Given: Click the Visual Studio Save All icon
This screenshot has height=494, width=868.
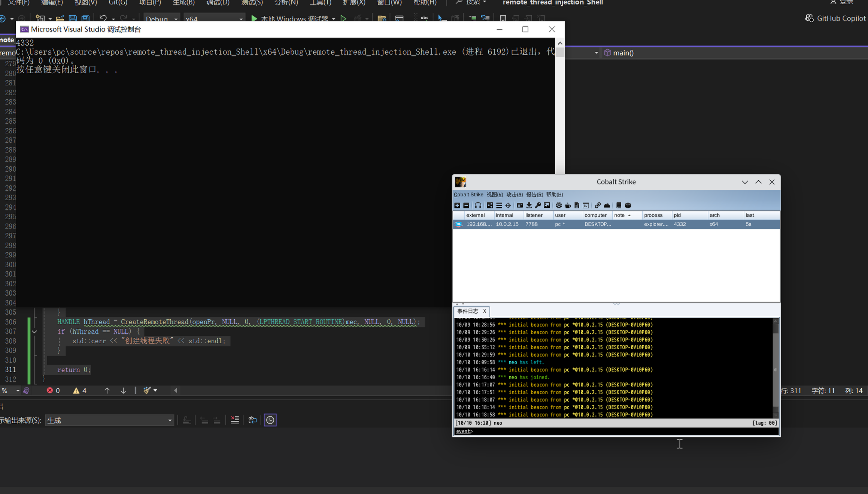Looking at the screenshot, I should tap(85, 18).
